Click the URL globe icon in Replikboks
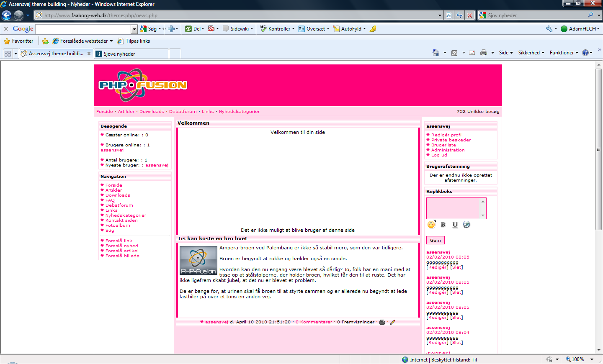 [x=466, y=225]
